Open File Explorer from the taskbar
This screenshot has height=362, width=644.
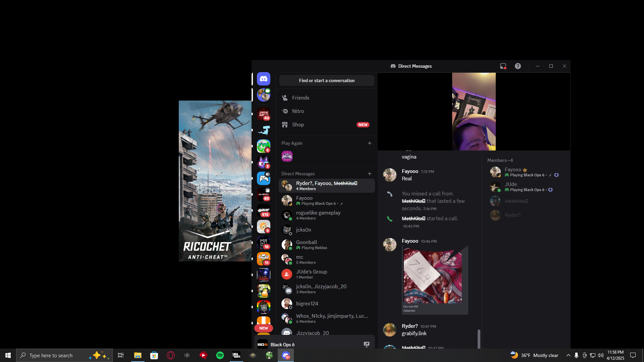138,355
